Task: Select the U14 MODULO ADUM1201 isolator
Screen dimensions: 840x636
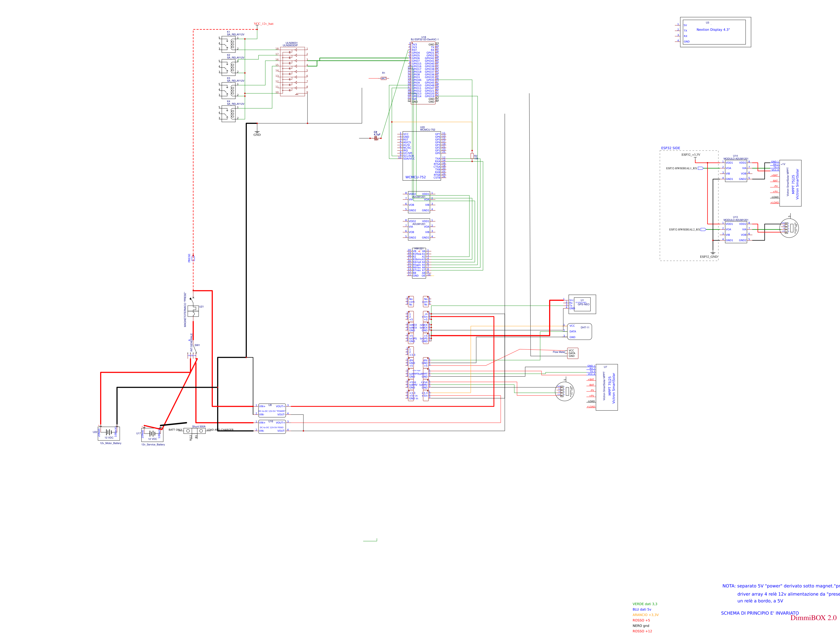Action: 736,171
